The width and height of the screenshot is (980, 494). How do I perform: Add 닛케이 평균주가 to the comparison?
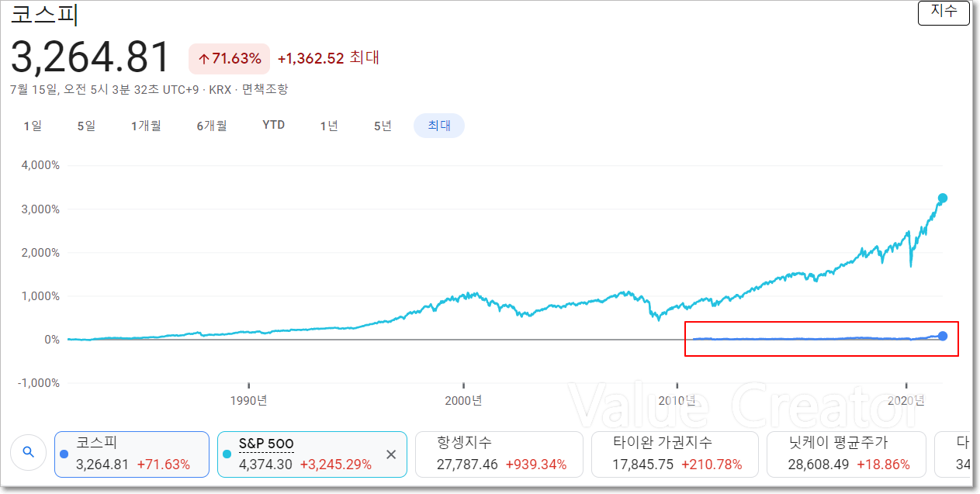point(846,454)
